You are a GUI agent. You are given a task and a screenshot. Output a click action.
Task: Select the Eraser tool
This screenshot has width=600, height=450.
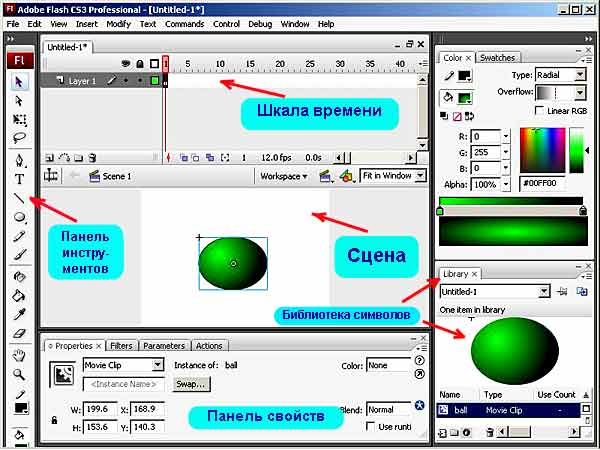pyautogui.click(x=19, y=333)
